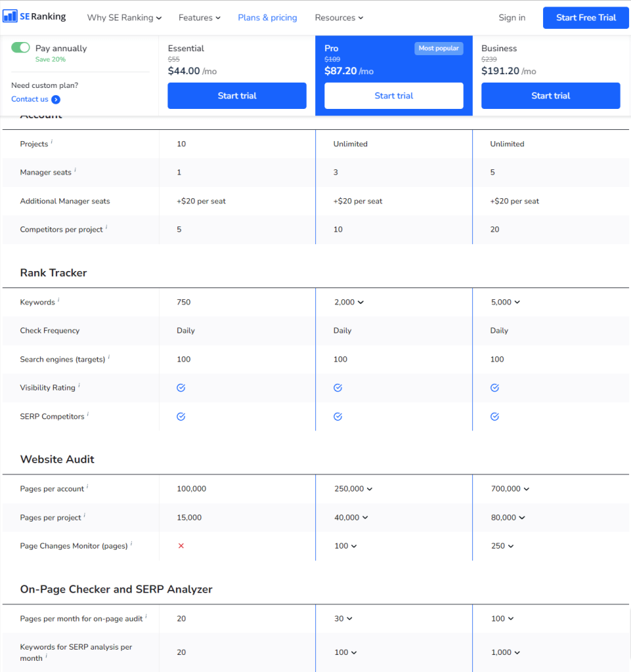Start trial for Business plan

point(551,96)
